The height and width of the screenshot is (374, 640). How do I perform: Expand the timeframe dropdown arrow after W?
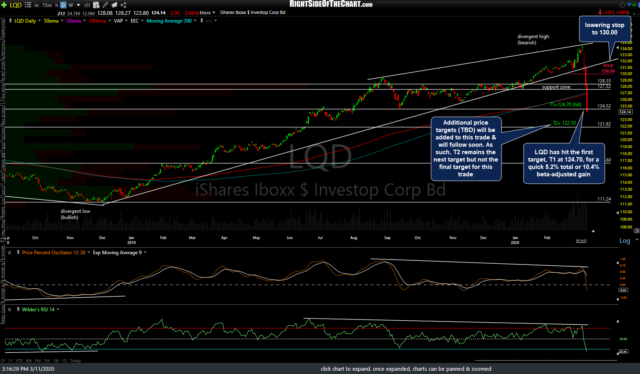click(78, 5)
